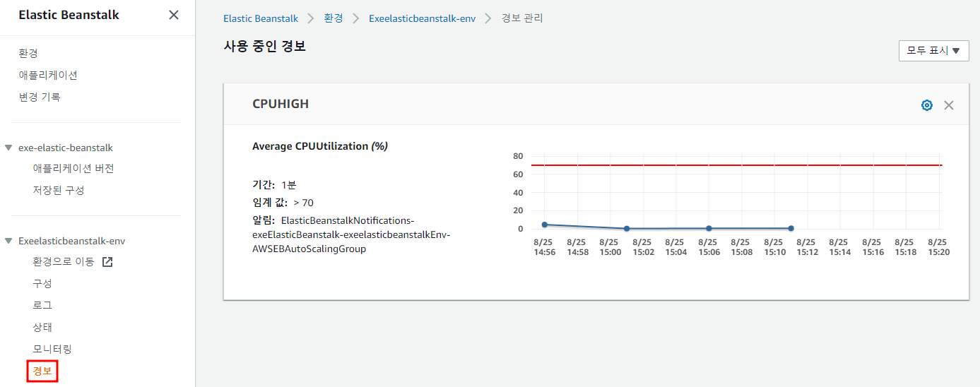Open 애플리케이션 in sidebar

pyautogui.click(x=48, y=75)
